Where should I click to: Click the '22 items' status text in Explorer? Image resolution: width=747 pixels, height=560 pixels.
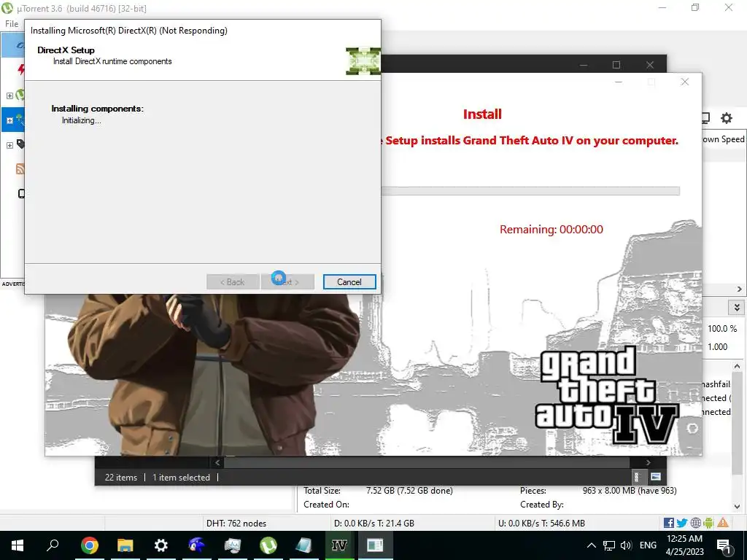click(x=121, y=477)
